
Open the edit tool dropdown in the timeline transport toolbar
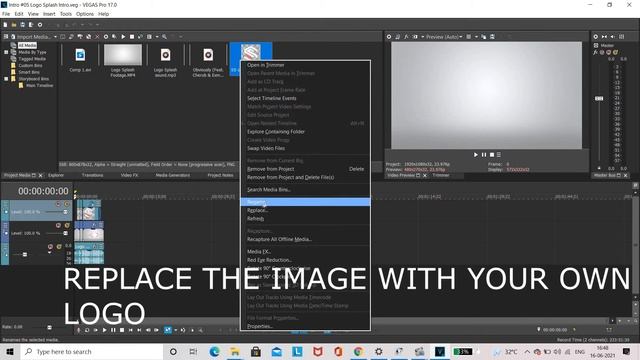tap(176, 330)
